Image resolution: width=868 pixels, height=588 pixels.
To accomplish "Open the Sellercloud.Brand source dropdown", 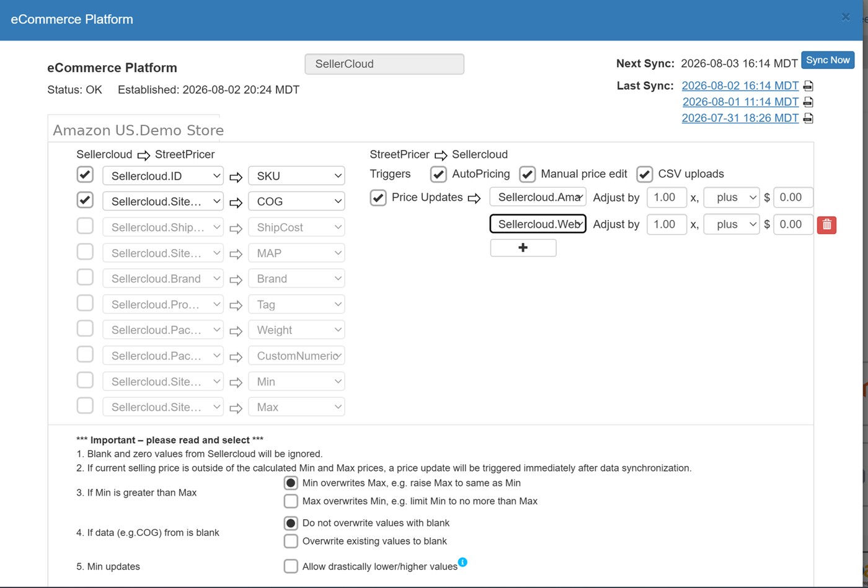I will 163,279.
